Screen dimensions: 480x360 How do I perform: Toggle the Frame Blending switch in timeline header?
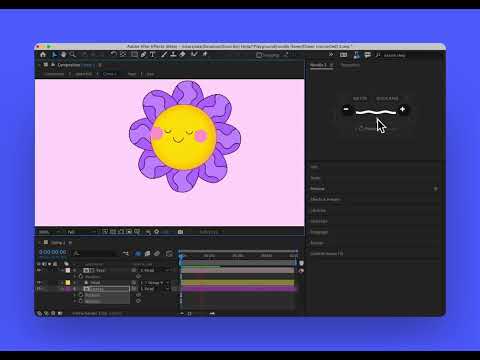pos(147,254)
